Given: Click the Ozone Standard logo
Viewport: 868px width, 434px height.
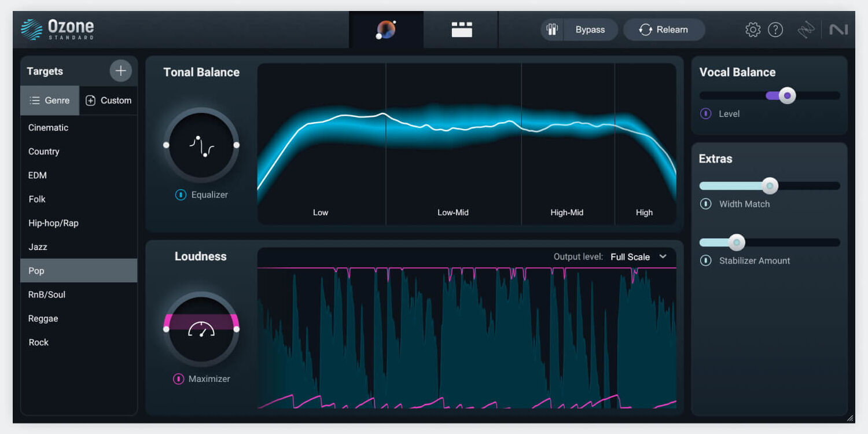Looking at the screenshot, I should click(x=57, y=30).
